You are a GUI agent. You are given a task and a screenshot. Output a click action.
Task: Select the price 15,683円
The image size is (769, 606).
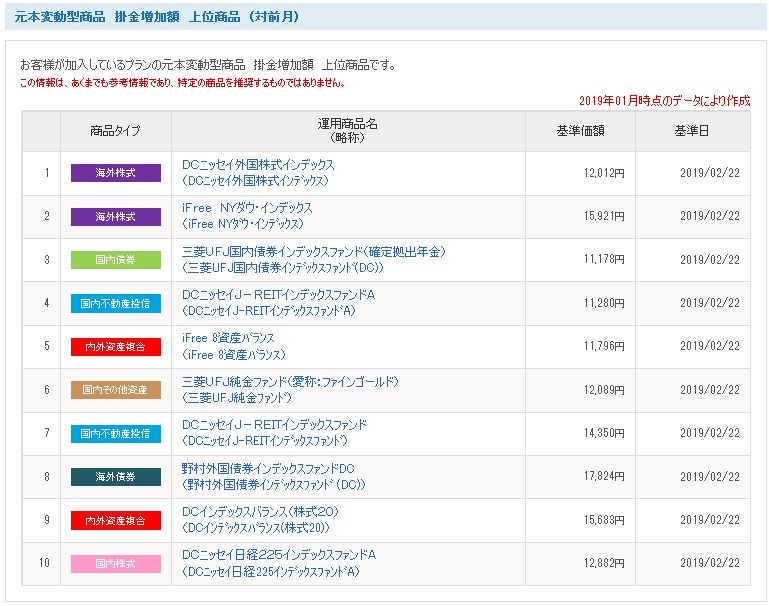click(x=604, y=520)
